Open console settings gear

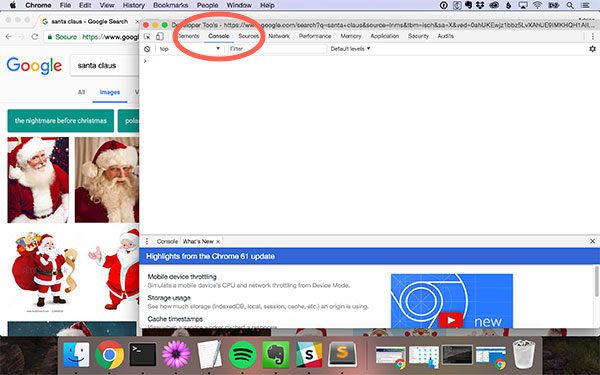point(592,49)
